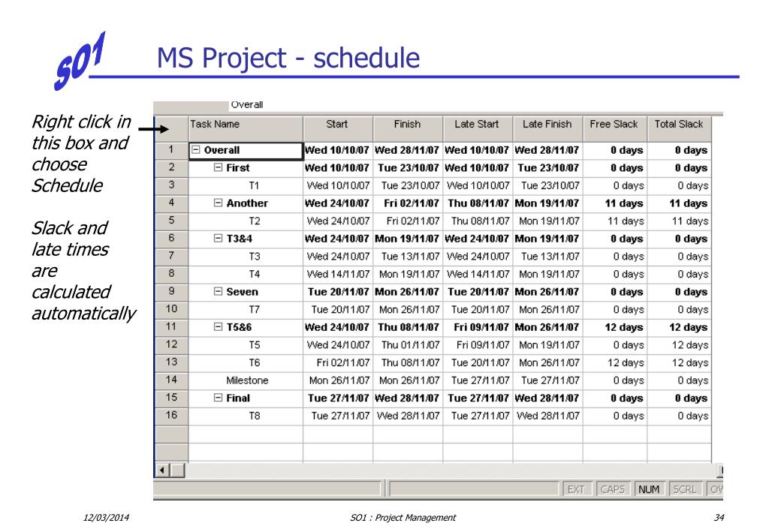Click Total Slack of Another row

[680, 203]
